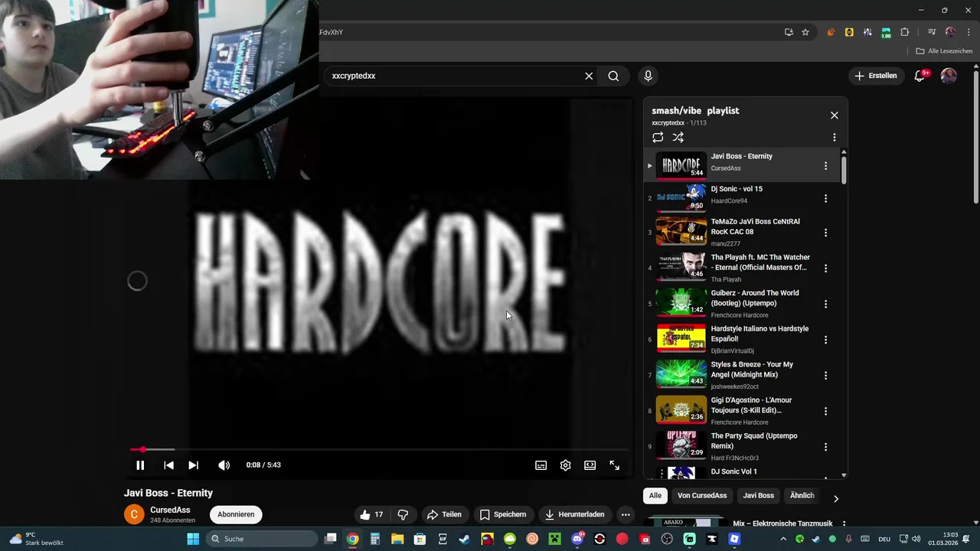Viewport: 980px width, 551px height.
Task: Open green 1.00 speed extension icon
Action: coord(886,33)
